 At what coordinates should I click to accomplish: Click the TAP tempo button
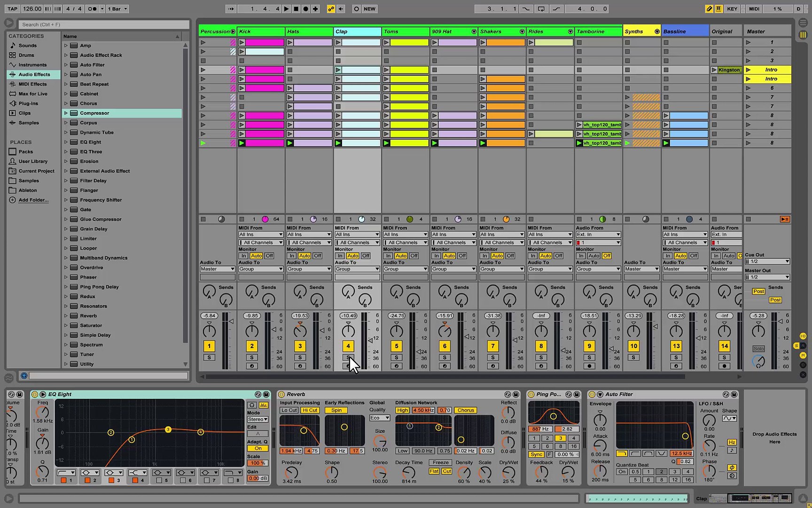coord(13,8)
